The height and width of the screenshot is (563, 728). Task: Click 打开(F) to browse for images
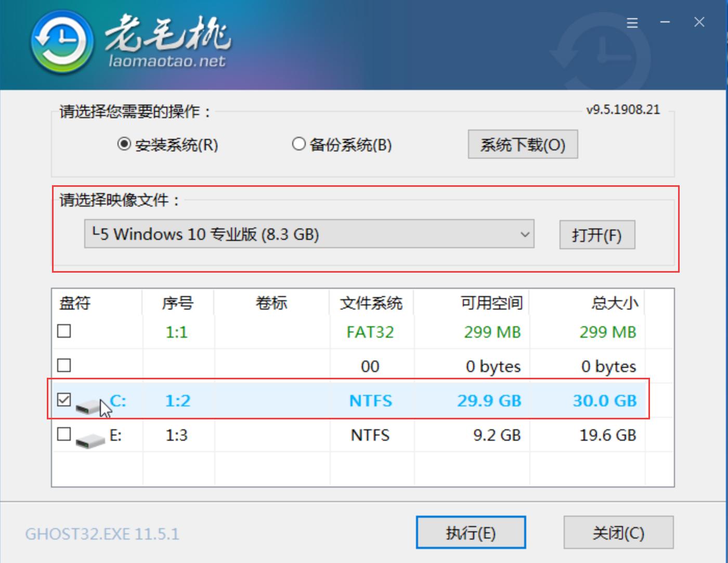tap(596, 235)
